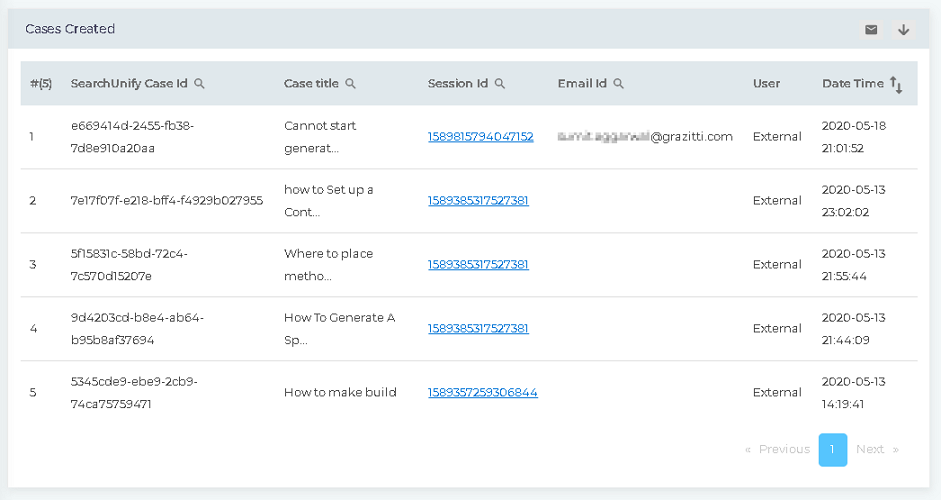Go to Previous page
Screen dimensions: 941x500
778,450
